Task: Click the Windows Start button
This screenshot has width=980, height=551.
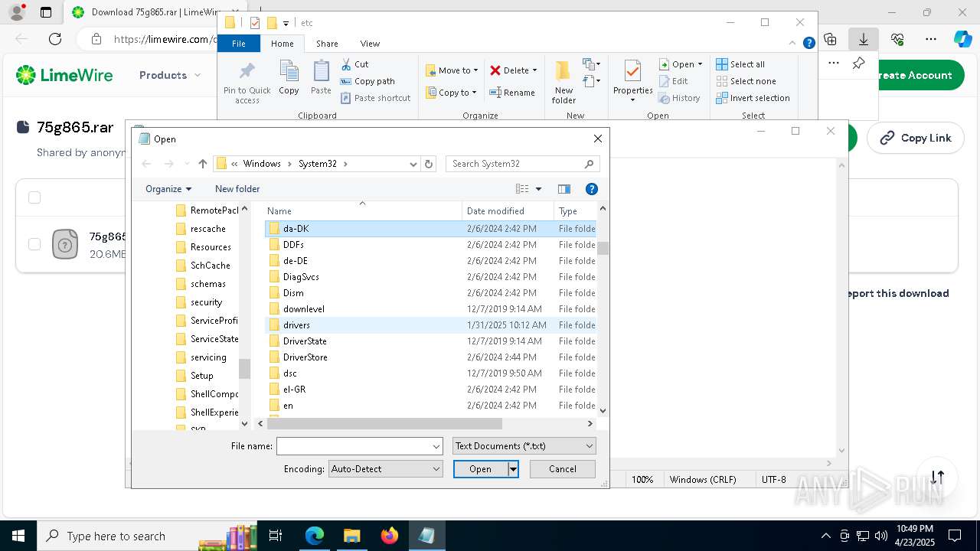Action: pos(18,536)
